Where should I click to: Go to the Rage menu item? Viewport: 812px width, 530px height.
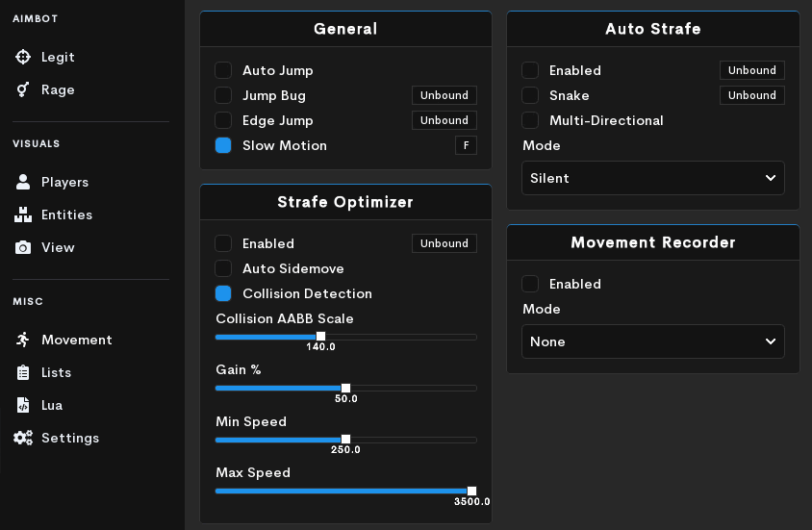pos(58,89)
